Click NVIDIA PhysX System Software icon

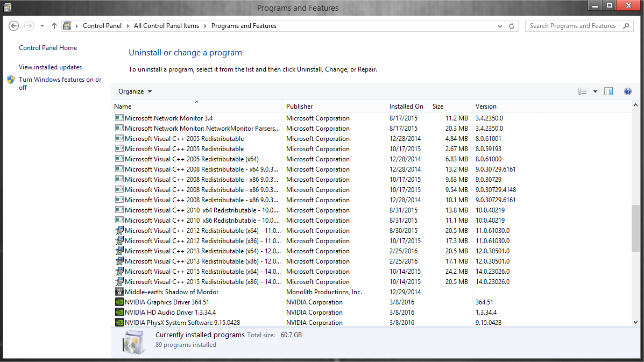point(119,323)
